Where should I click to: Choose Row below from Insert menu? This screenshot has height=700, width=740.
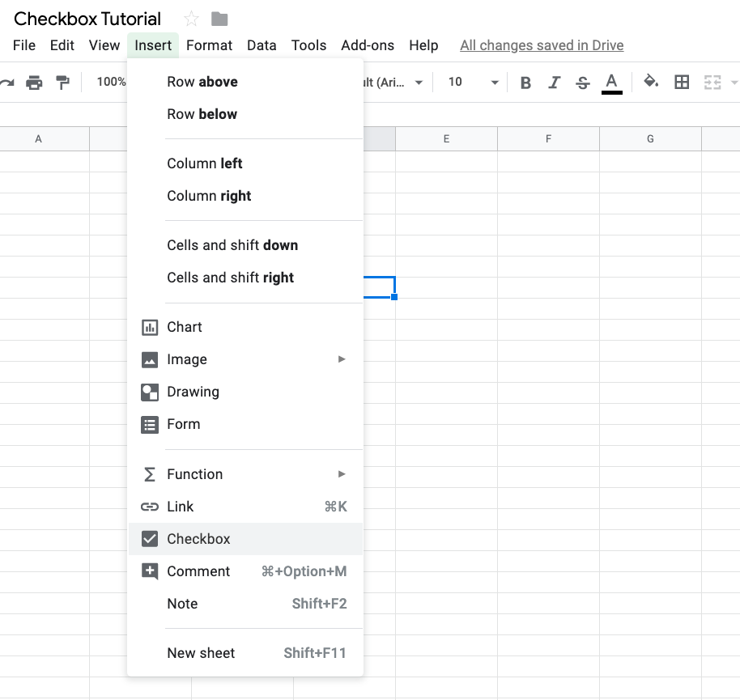tap(245, 114)
